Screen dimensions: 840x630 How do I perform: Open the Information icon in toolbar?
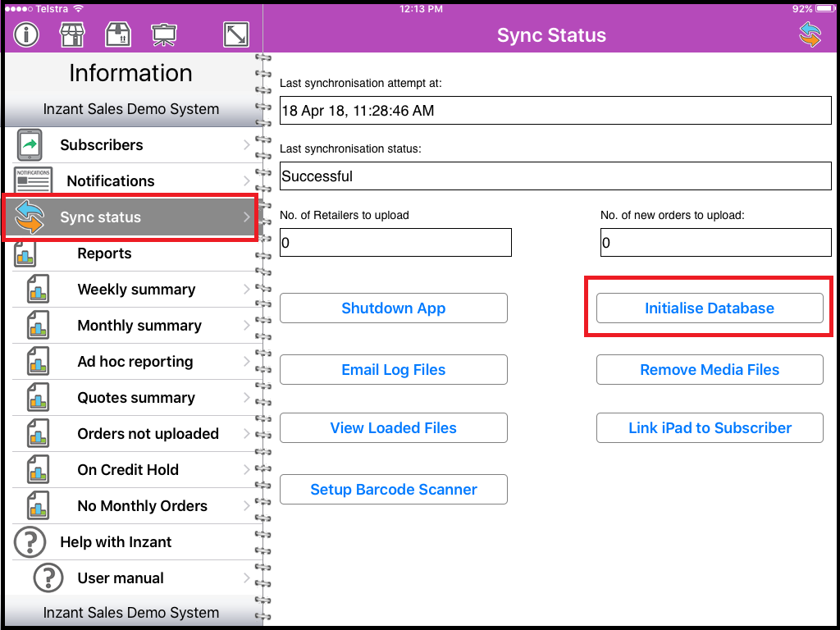click(26, 34)
